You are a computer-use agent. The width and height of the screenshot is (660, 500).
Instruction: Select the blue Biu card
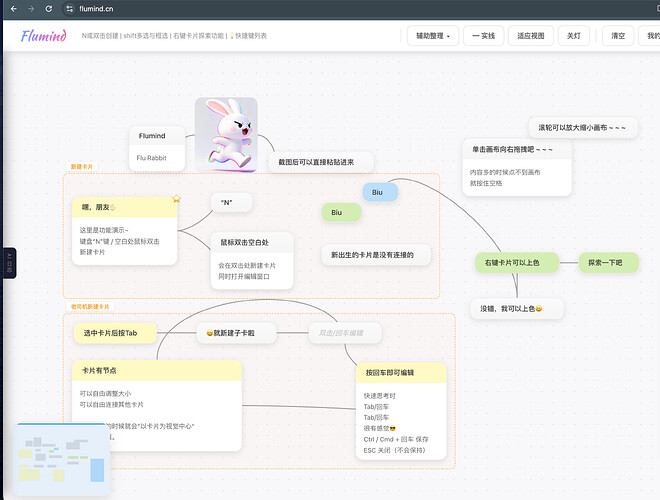380,192
